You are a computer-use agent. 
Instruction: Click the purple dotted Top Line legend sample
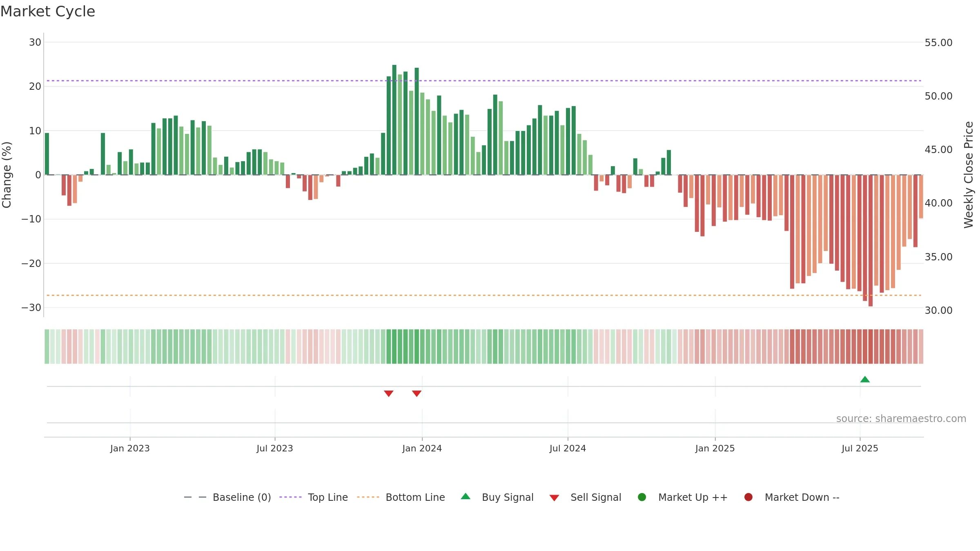coord(290,497)
